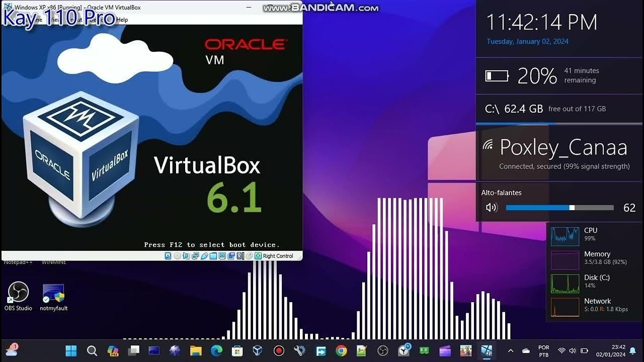Click the purple clapperboard icon in taskbar
Screen dimensions: 644x362
click(x=445, y=350)
